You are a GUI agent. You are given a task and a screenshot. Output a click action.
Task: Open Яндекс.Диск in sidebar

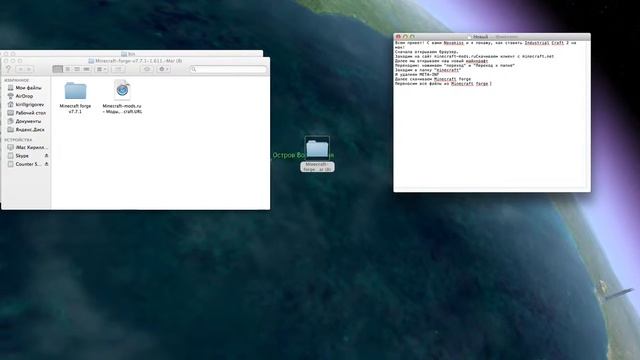[25, 129]
